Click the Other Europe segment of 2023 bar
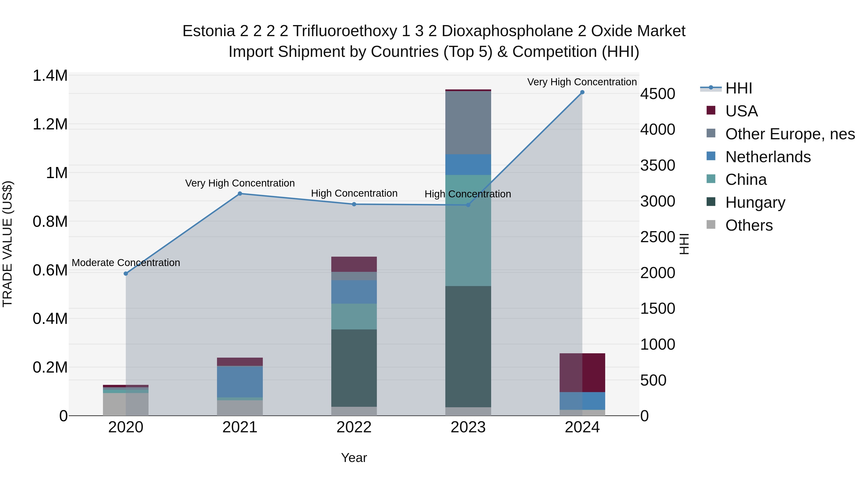The width and height of the screenshot is (868, 488). click(x=468, y=123)
